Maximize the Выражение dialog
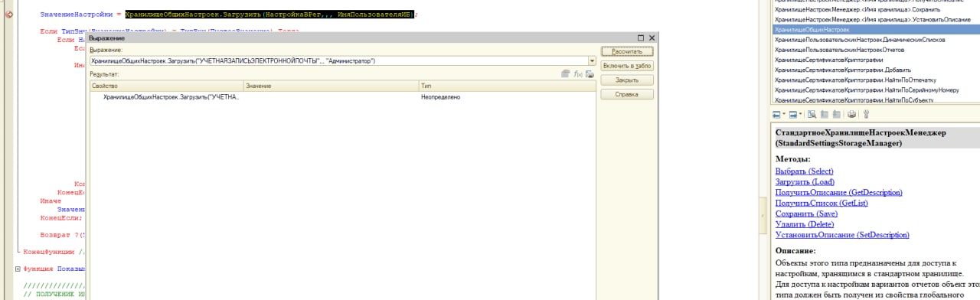980x300 pixels. [x=640, y=37]
